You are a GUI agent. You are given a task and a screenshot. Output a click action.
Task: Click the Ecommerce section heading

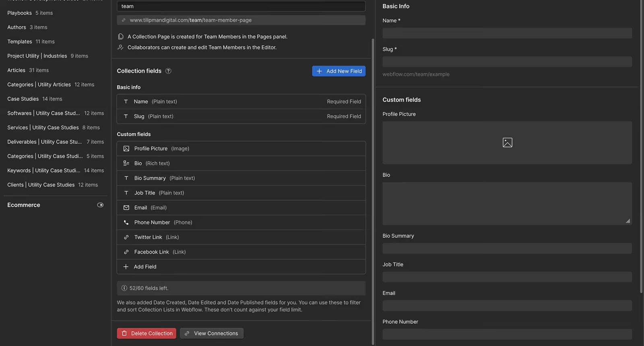point(24,205)
